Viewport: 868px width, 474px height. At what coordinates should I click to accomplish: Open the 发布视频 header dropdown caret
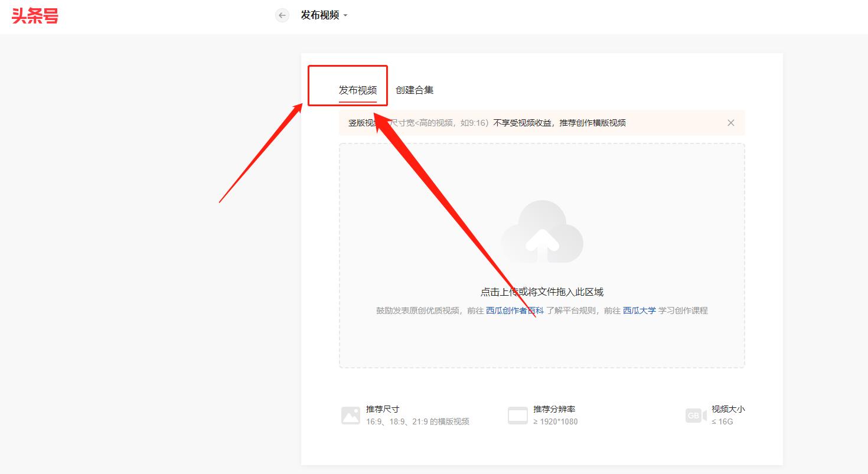[x=346, y=16]
